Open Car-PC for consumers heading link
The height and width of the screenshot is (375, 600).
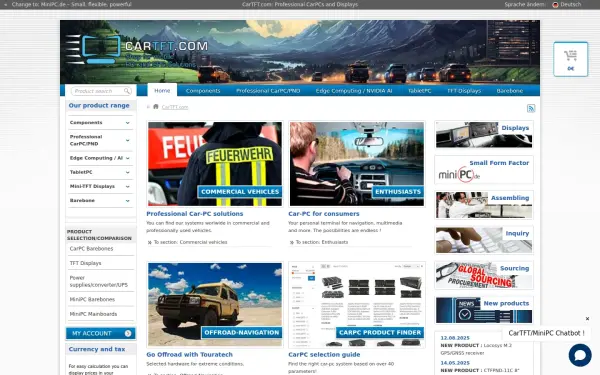[x=324, y=214]
